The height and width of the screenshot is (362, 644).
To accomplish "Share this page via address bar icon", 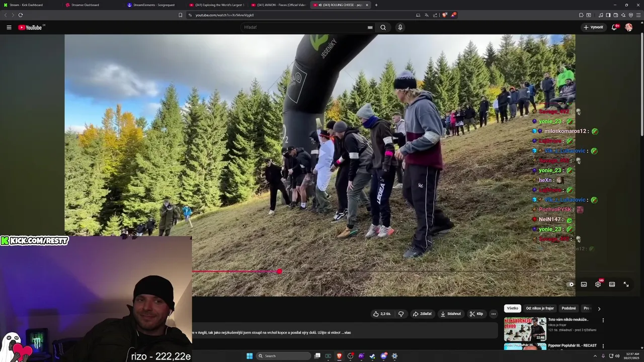I will click(x=435, y=15).
